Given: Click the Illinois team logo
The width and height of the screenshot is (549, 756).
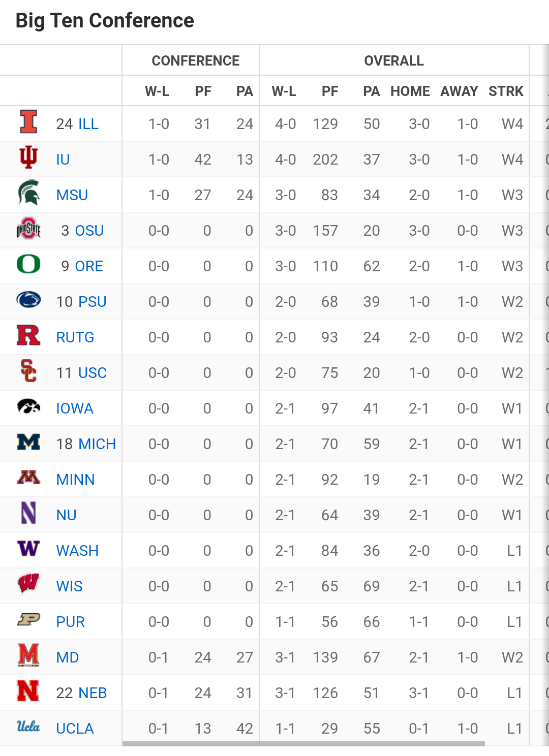Looking at the screenshot, I should 28,122.
